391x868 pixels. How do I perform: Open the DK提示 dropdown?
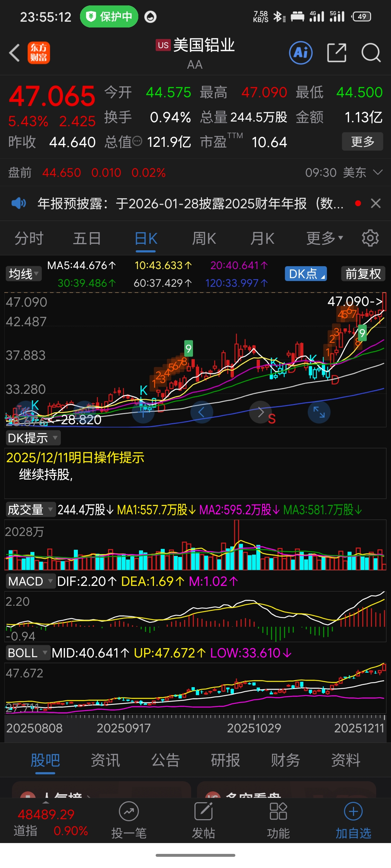(33, 438)
